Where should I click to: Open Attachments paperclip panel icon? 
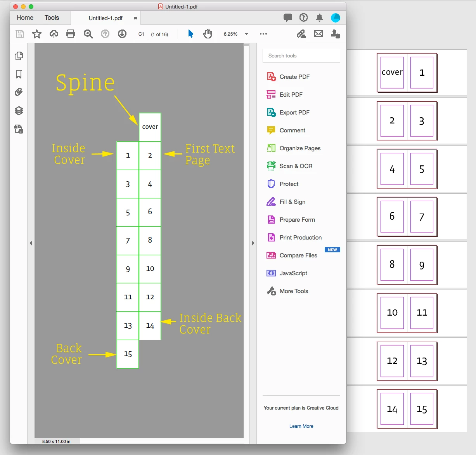click(19, 92)
